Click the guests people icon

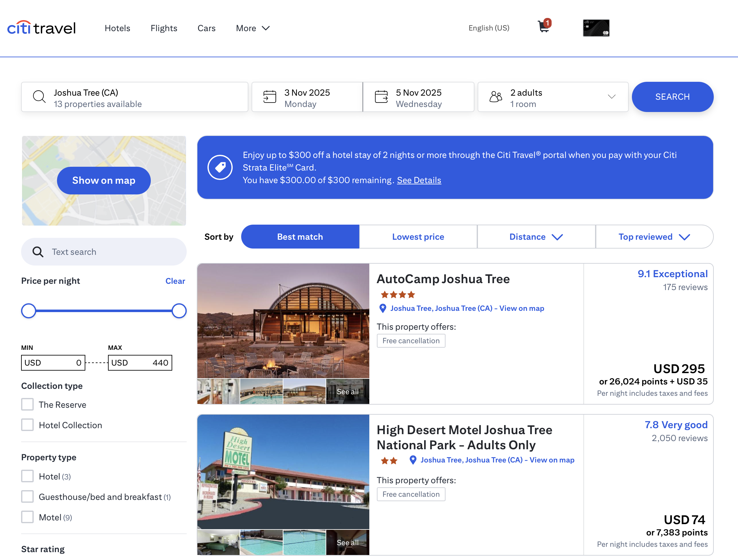496,97
